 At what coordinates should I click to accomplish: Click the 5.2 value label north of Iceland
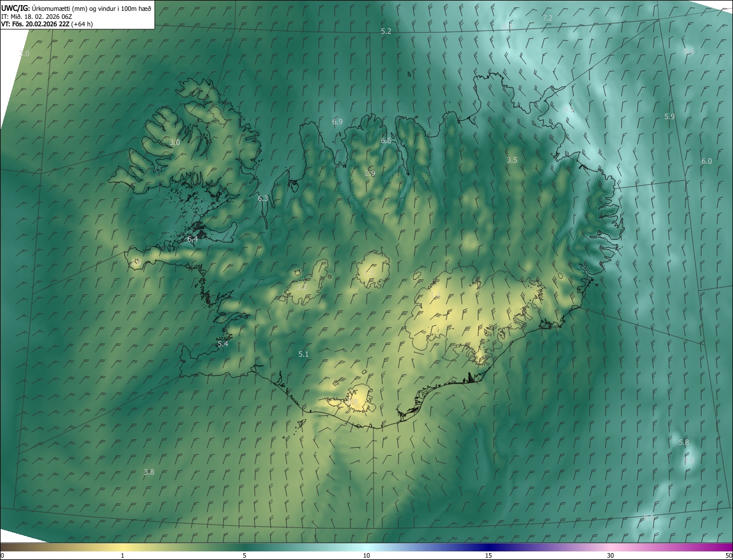point(386,31)
